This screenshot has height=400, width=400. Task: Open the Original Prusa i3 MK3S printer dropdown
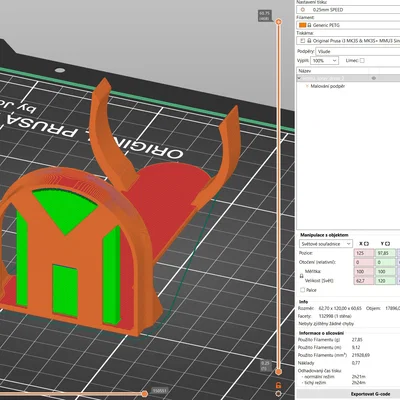348,41
